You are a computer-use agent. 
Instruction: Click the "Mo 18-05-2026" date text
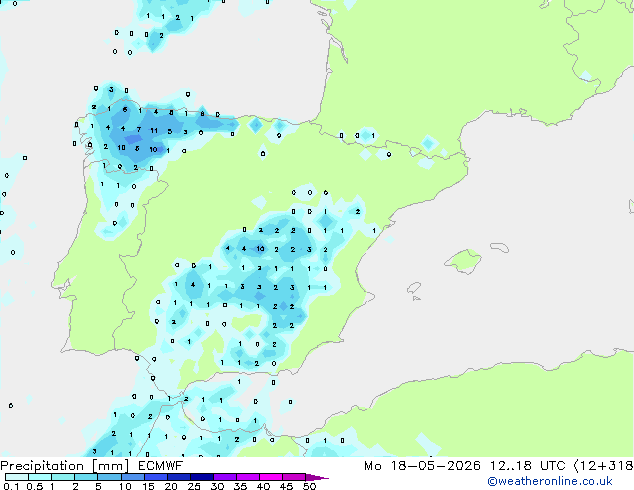[422, 466]
